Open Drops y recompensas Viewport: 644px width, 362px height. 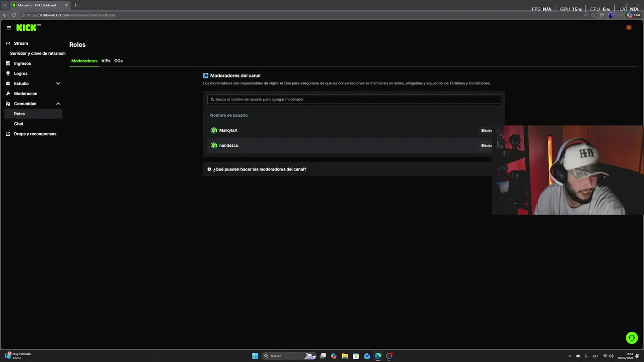click(x=35, y=134)
